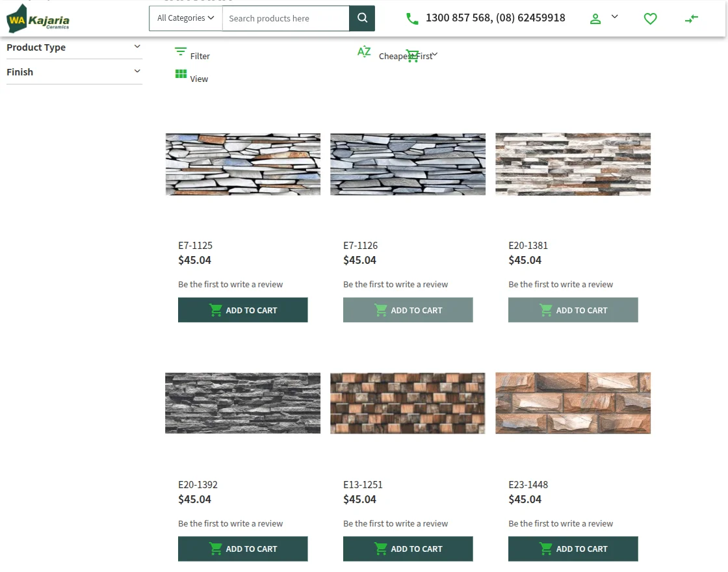Open the user account icon
The image size is (728, 572).
coord(595,19)
